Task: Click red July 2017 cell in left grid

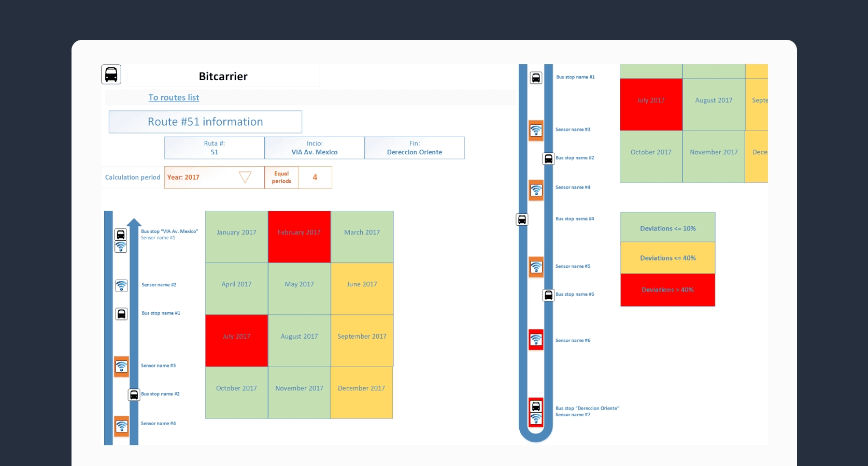Action: 236,341
